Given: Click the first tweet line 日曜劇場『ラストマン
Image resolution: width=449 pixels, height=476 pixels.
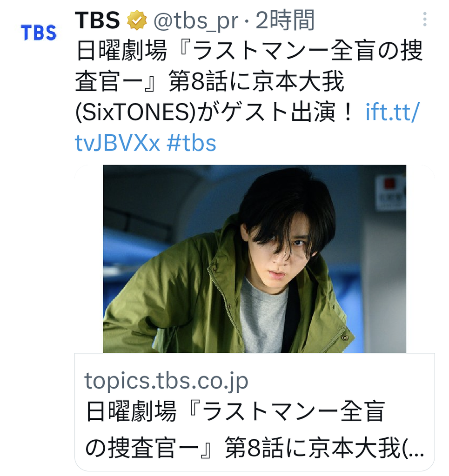Looking at the screenshot, I should click(x=249, y=50).
